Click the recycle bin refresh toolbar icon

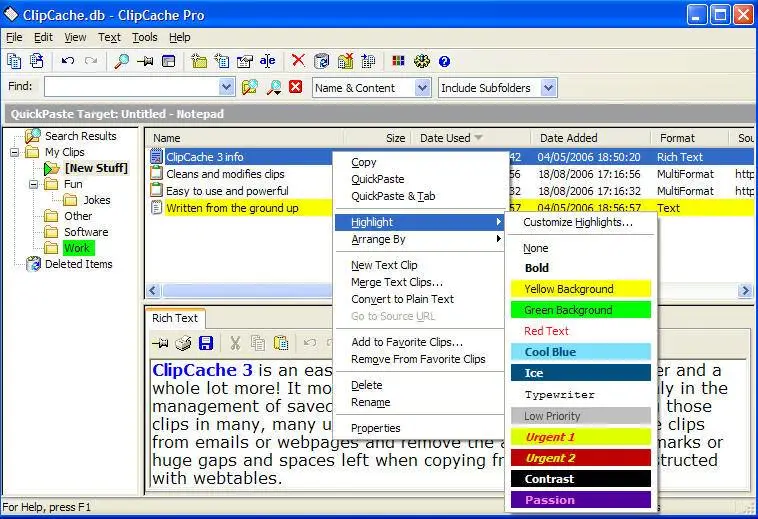pyautogui.click(x=321, y=61)
